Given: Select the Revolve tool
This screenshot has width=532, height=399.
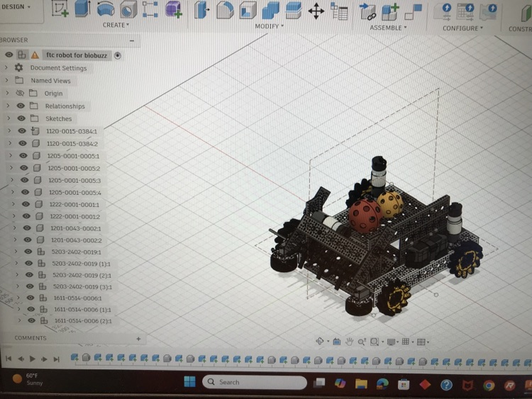Looking at the screenshot, I should pyautogui.click(x=105, y=9).
